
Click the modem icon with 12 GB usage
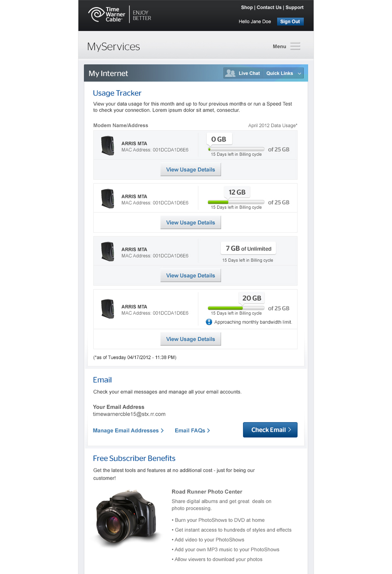click(107, 199)
